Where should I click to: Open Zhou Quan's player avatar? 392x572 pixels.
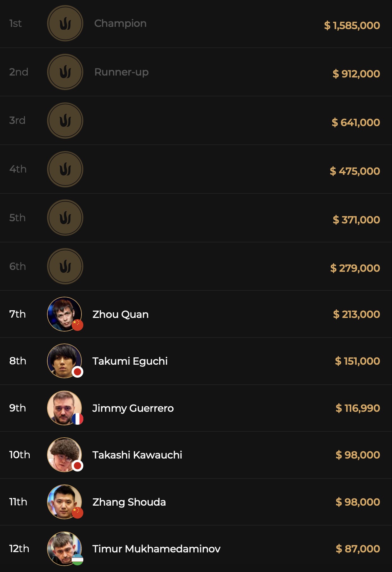coord(64,314)
